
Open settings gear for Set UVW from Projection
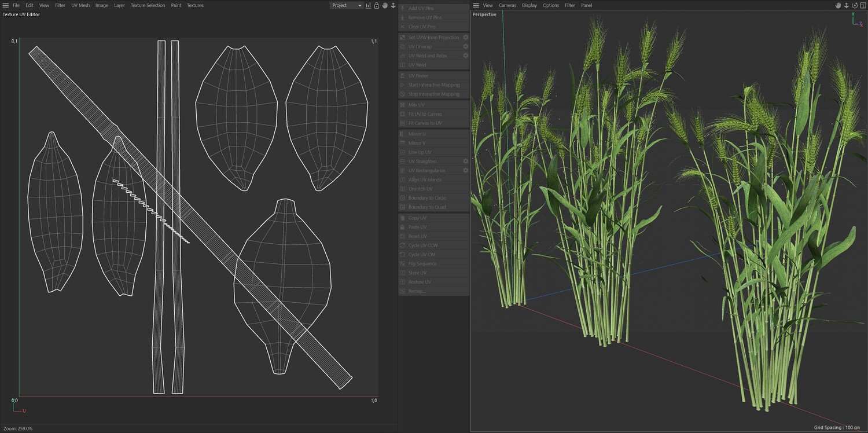pyautogui.click(x=465, y=37)
